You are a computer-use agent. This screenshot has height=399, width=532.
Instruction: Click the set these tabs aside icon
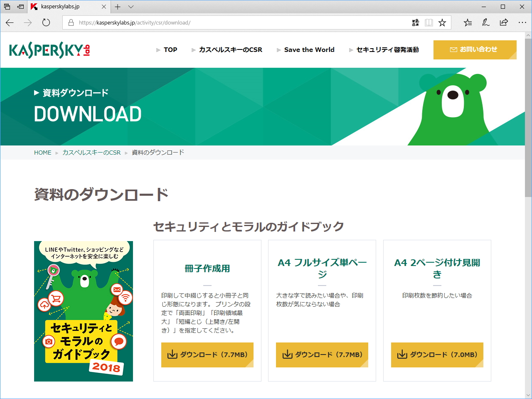point(20,7)
